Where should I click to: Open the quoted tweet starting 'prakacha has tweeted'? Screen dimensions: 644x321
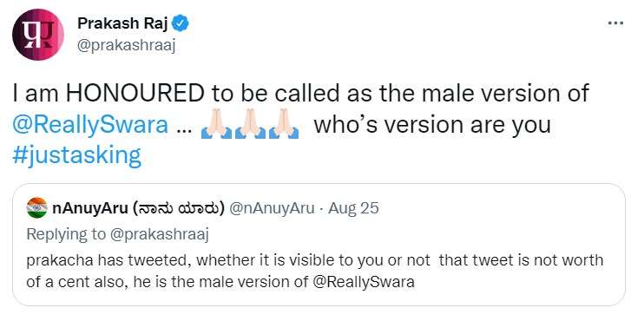click(x=319, y=245)
